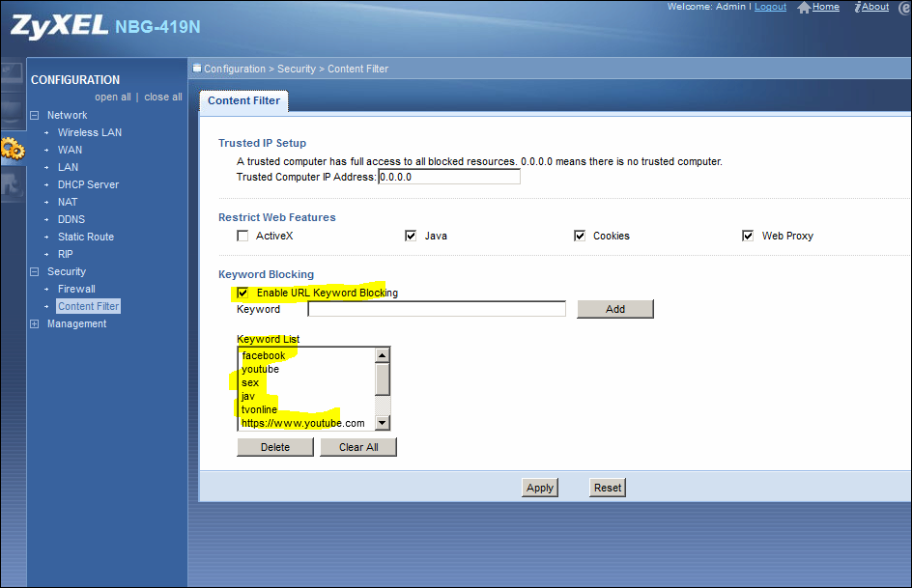Click the Delete keyword button

[275, 447]
